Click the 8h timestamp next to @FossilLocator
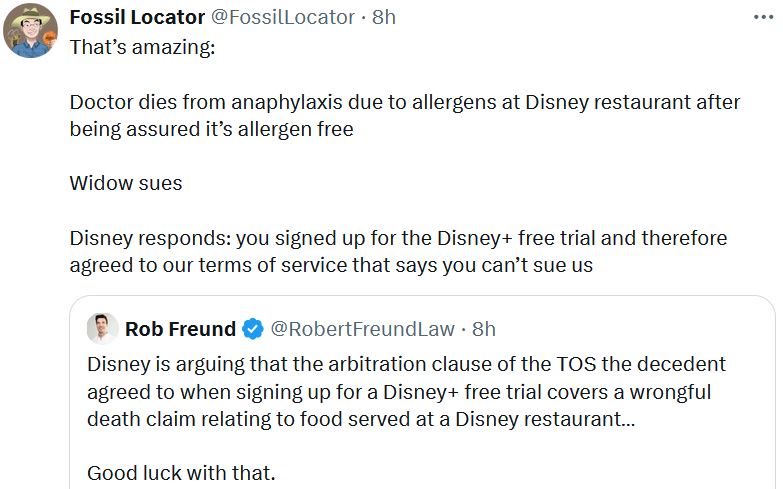 [384, 17]
